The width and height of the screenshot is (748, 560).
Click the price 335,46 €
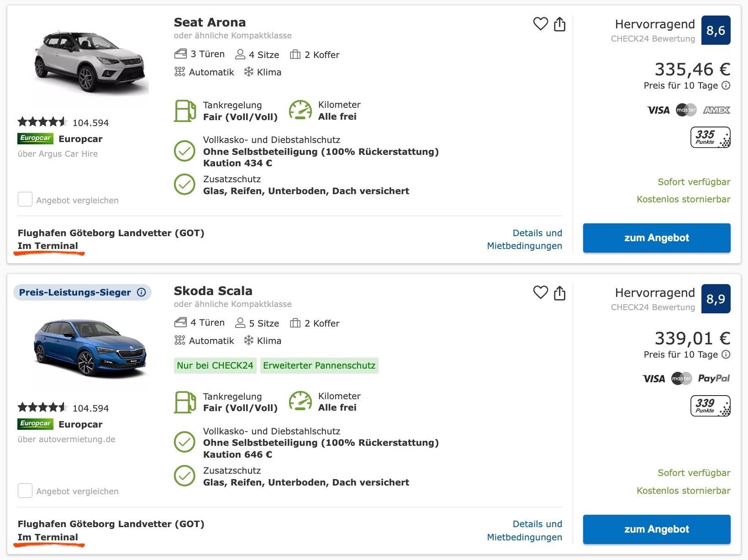[x=692, y=69]
